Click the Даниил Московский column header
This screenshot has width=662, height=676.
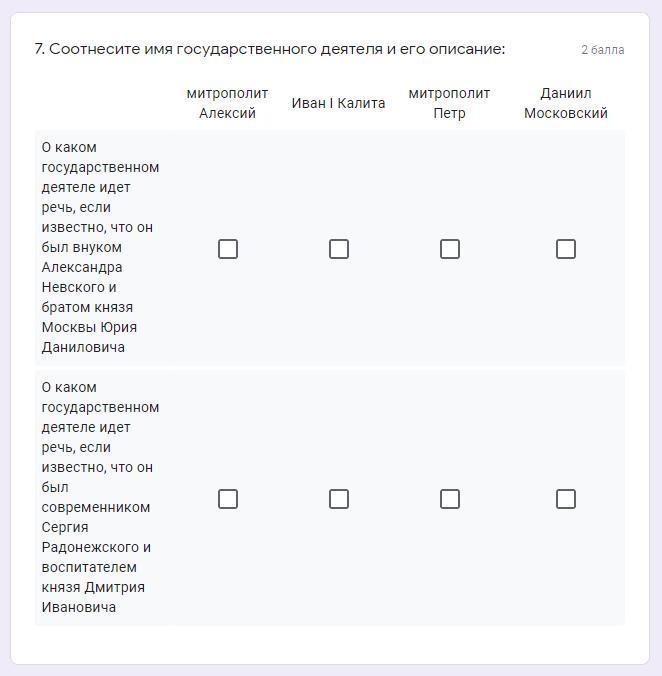coord(566,103)
